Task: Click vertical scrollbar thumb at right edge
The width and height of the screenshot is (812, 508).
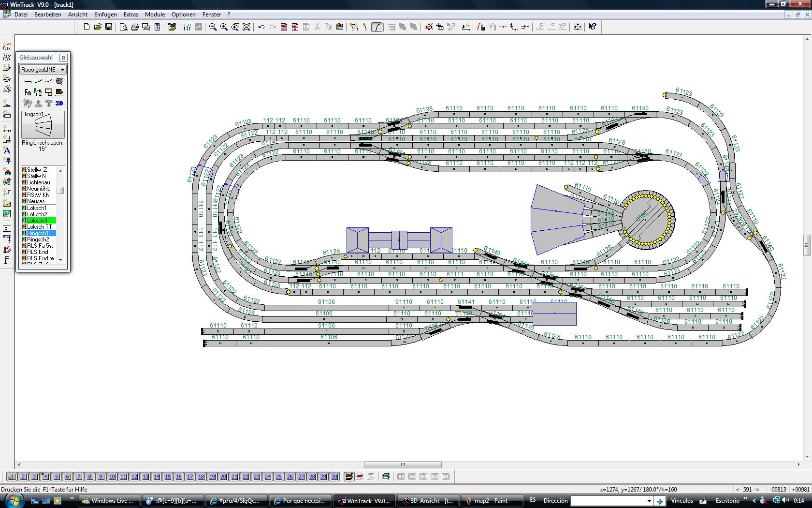Action: tap(807, 245)
